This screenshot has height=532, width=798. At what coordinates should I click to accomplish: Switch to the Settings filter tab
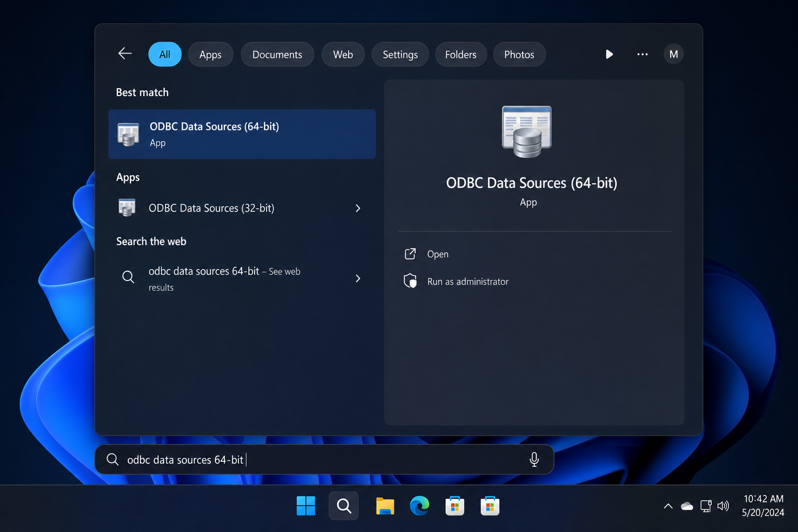click(400, 55)
